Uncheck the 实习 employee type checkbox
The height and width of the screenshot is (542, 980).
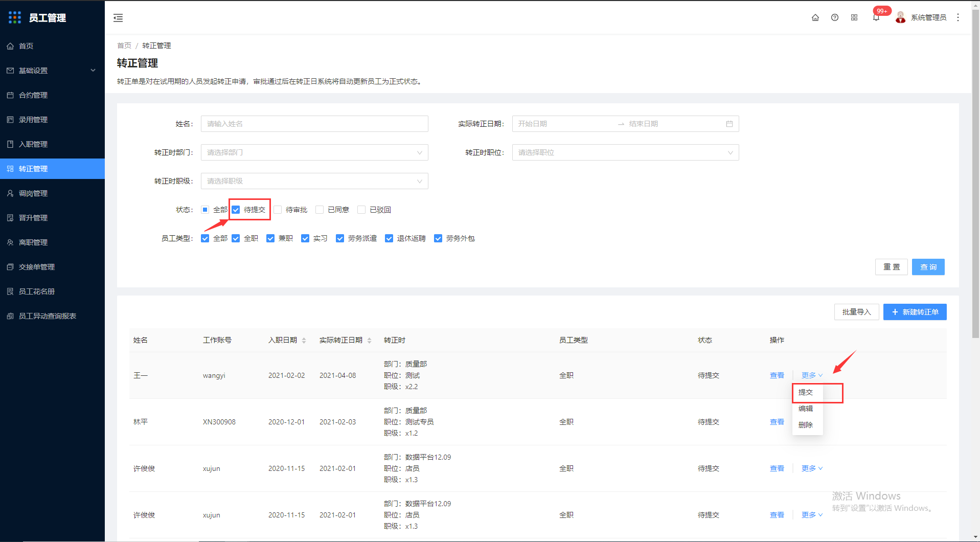[305, 238]
